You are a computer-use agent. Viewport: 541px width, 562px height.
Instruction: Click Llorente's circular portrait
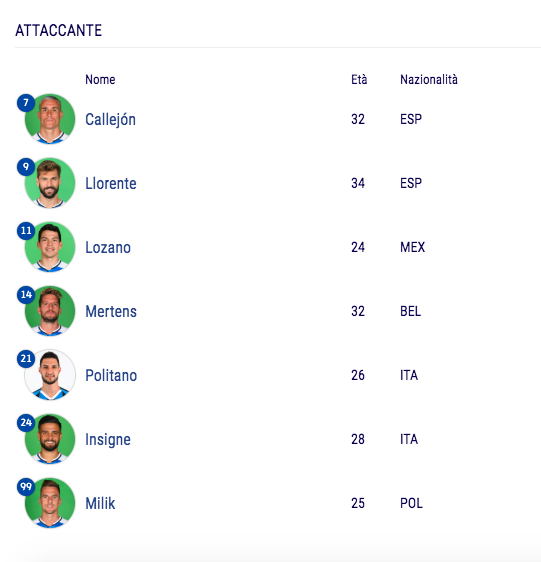50,183
